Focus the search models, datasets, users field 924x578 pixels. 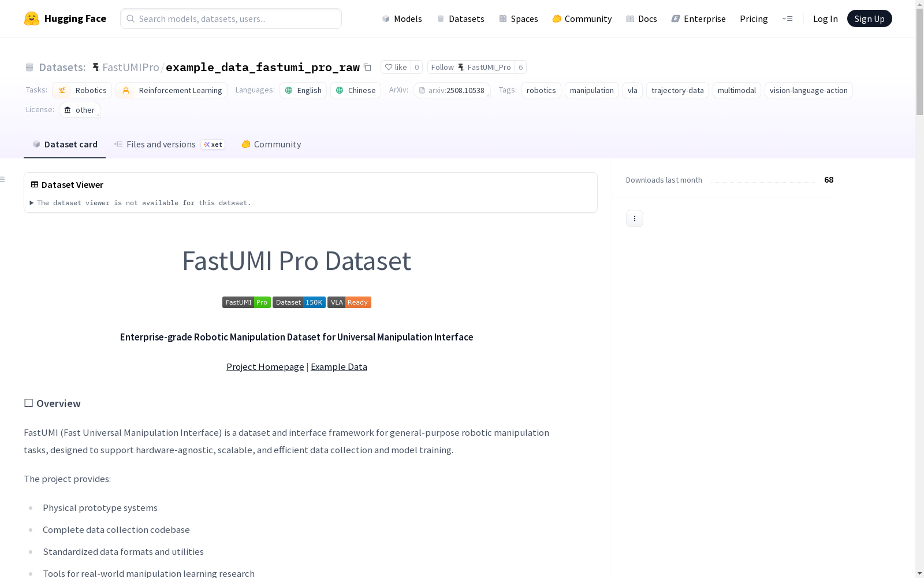click(x=231, y=18)
